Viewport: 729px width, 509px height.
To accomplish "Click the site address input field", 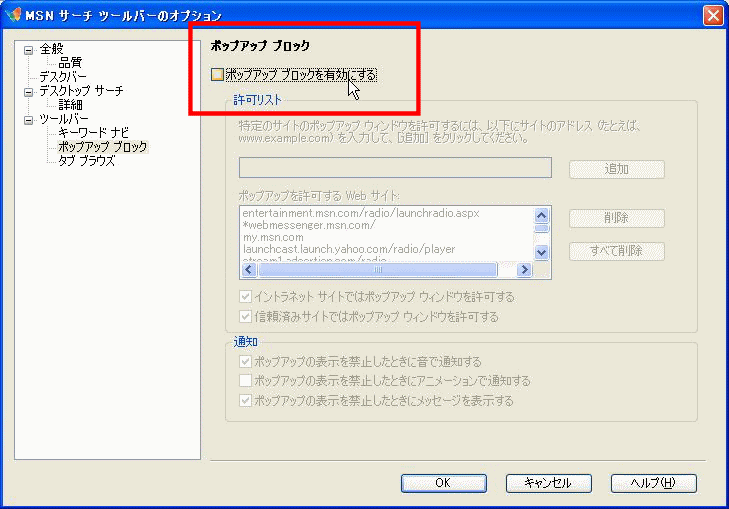I will [395, 168].
